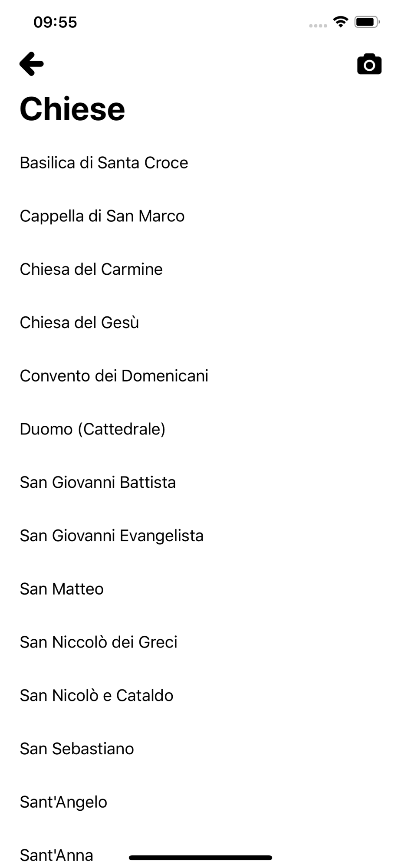The height and width of the screenshot is (868, 401).
Task: Open San Giovanni Battista
Action: (x=98, y=483)
